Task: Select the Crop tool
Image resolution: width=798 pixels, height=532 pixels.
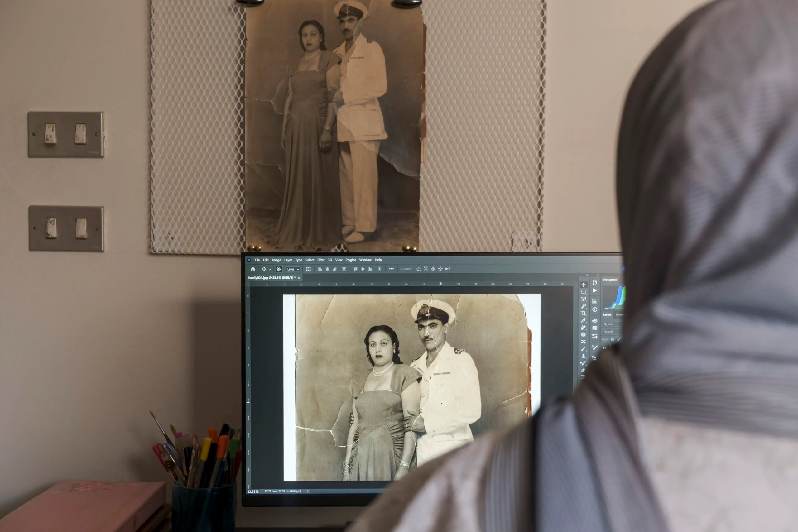Action: (x=583, y=313)
